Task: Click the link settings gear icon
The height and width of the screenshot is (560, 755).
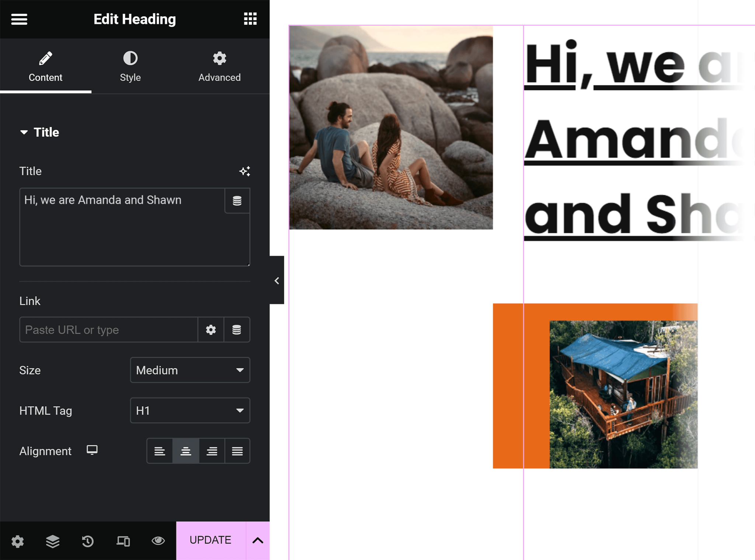Action: pos(211,329)
